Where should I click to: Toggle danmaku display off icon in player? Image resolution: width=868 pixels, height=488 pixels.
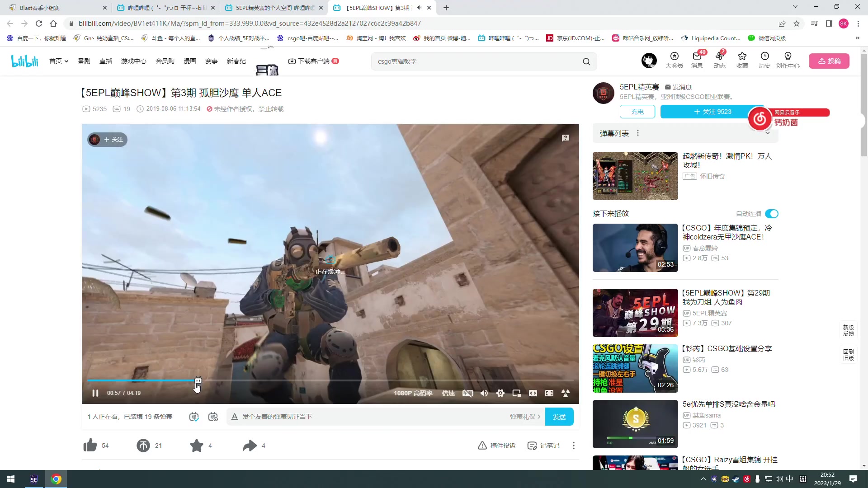coord(468,393)
